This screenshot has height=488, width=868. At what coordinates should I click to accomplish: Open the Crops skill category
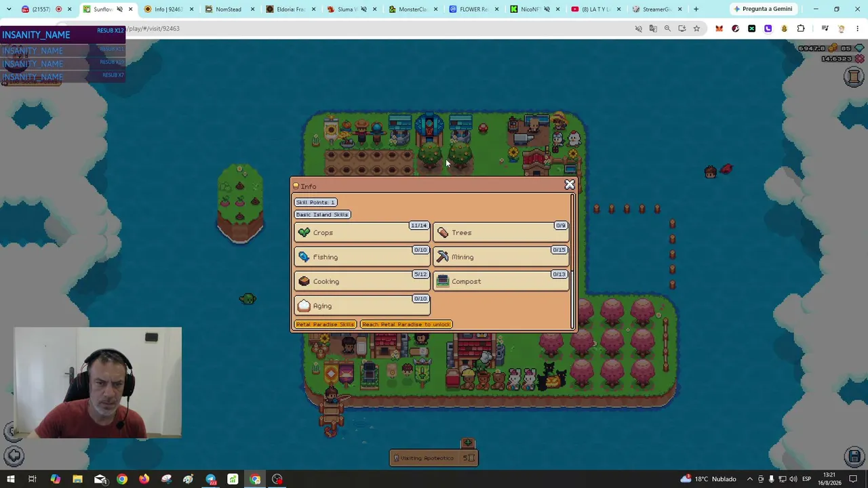[362, 232]
